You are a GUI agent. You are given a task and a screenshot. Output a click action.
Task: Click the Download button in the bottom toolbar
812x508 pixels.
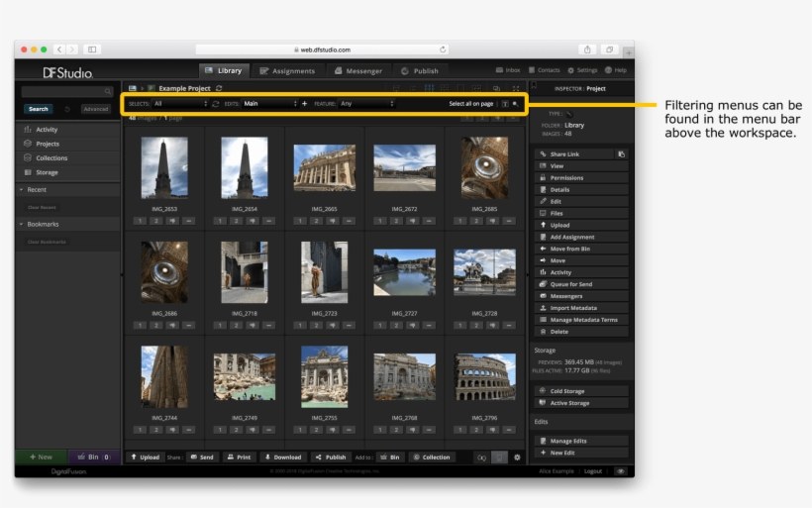point(283,457)
